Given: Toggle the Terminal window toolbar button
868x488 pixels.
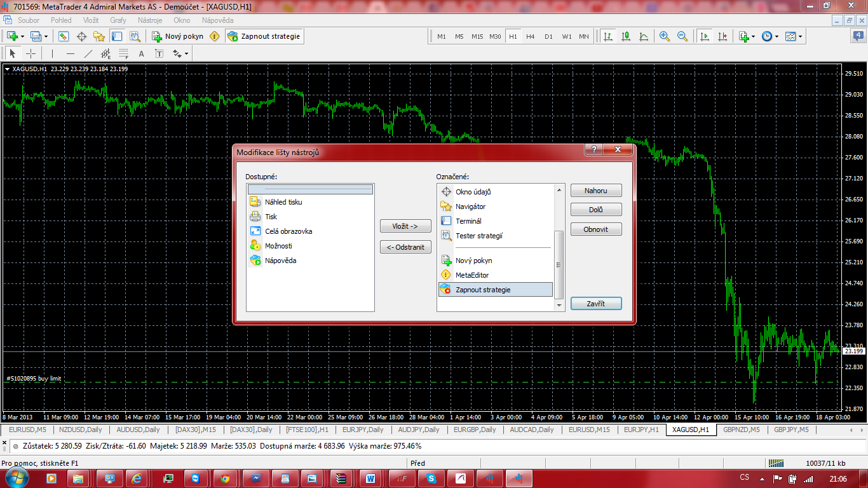Looking at the screenshot, I should 117,36.
